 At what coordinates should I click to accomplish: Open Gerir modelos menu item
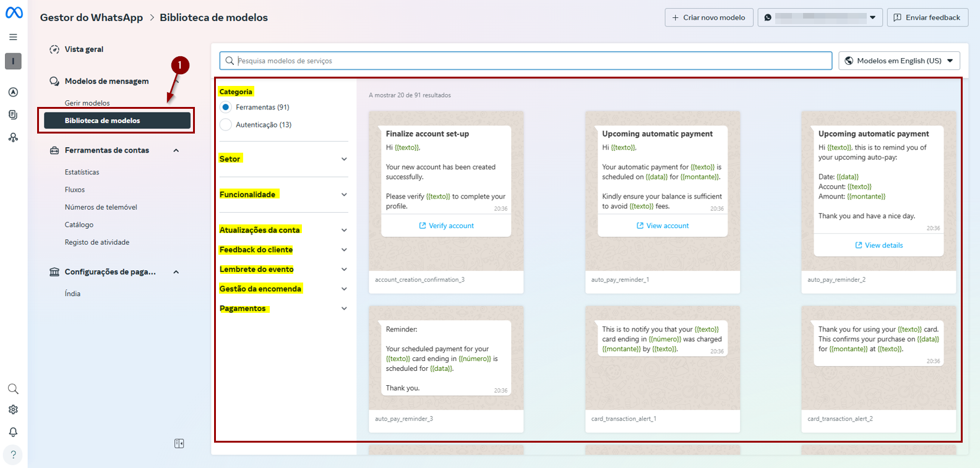point(87,103)
